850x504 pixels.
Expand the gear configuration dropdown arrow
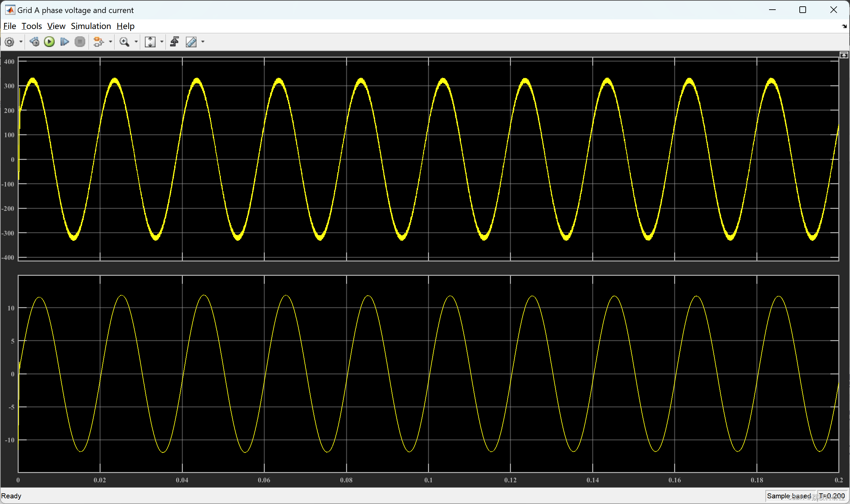(x=21, y=42)
